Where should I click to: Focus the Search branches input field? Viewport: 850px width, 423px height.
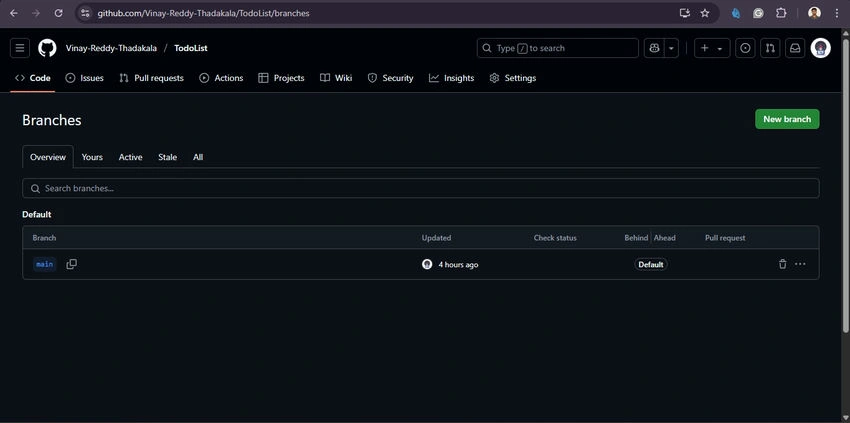[421, 188]
